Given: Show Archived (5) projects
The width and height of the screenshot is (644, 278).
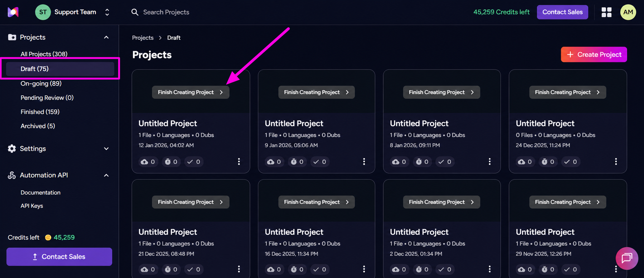Looking at the screenshot, I should tap(38, 126).
